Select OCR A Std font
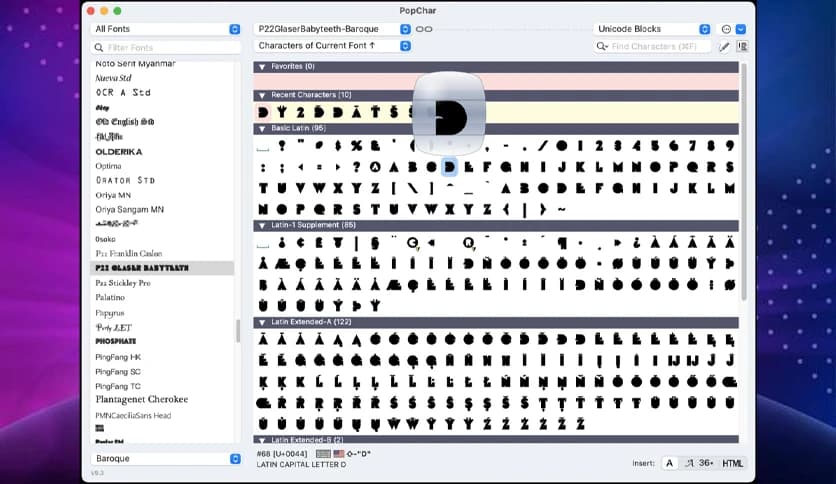 coord(123,93)
